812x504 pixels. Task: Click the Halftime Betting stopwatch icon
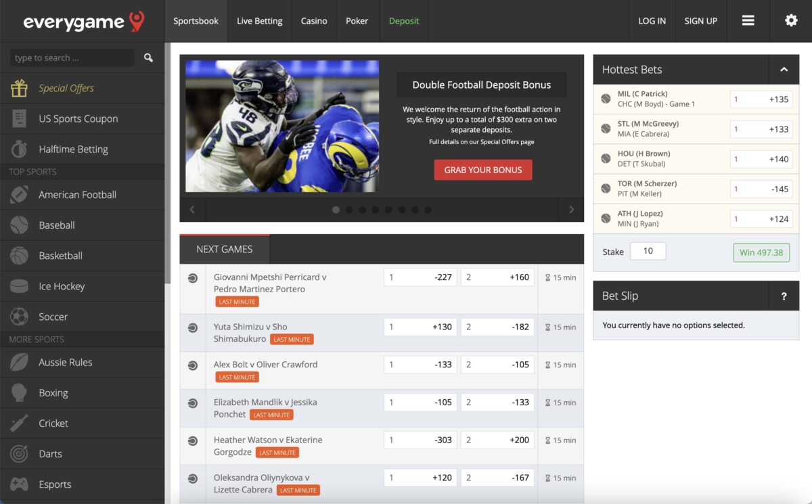19,149
